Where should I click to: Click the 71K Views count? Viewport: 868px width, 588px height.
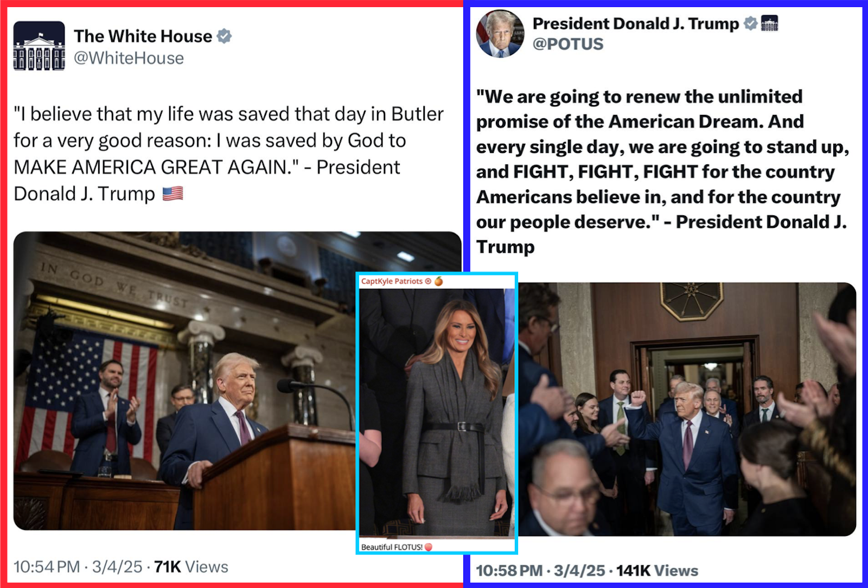pyautogui.click(x=191, y=567)
